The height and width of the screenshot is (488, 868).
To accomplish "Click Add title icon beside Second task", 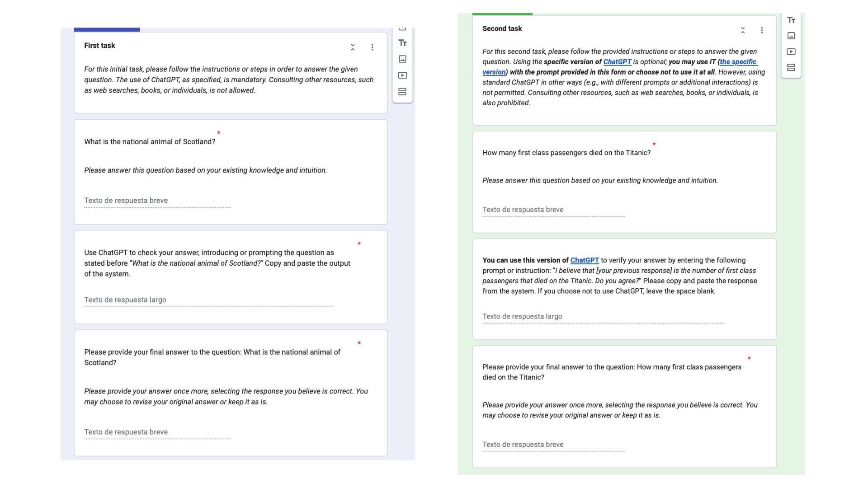I will click(791, 20).
